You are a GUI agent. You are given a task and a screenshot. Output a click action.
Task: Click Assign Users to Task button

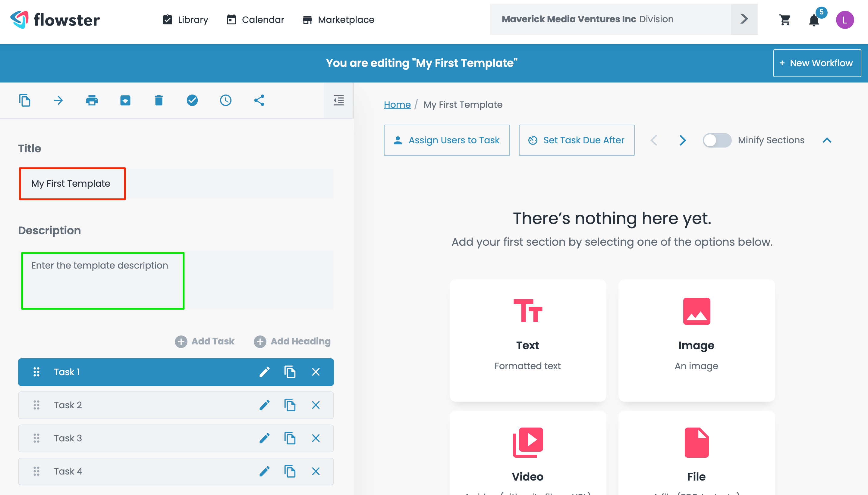pyautogui.click(x=447, y=140)
